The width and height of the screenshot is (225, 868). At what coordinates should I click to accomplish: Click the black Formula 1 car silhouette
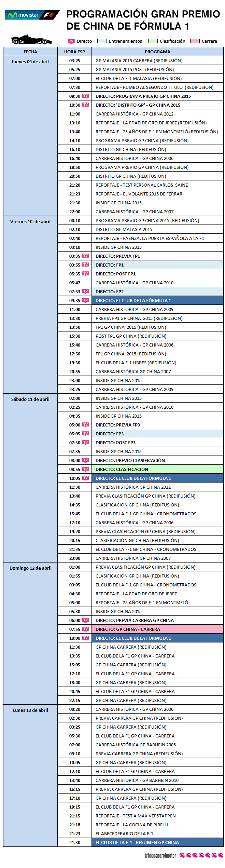pyautogui.click(x=31, y=40)
